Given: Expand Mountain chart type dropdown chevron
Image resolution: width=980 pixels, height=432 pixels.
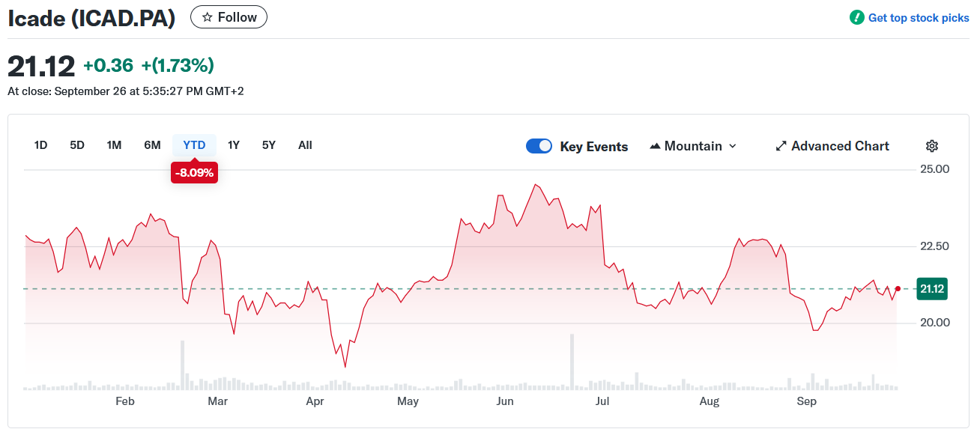Looking at the screenshot, I should pyautogui.click(x=733, y=146).
